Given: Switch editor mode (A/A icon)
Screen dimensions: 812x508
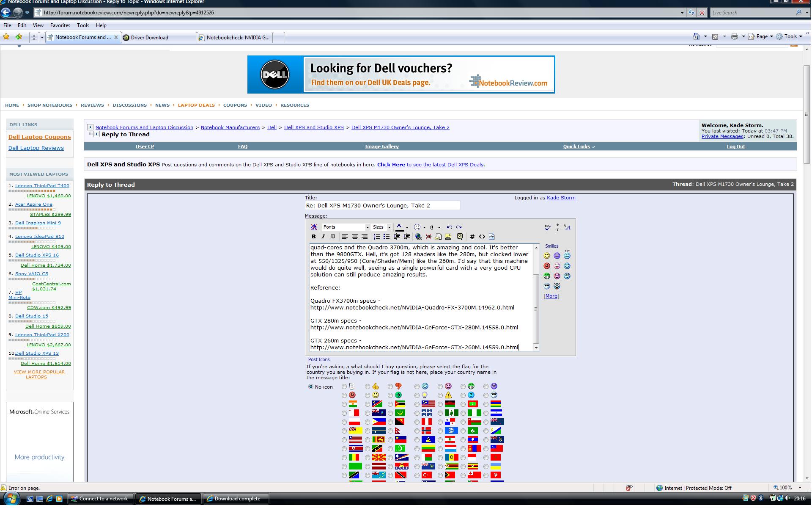Looking at the screenshot, I should (567, 227).
